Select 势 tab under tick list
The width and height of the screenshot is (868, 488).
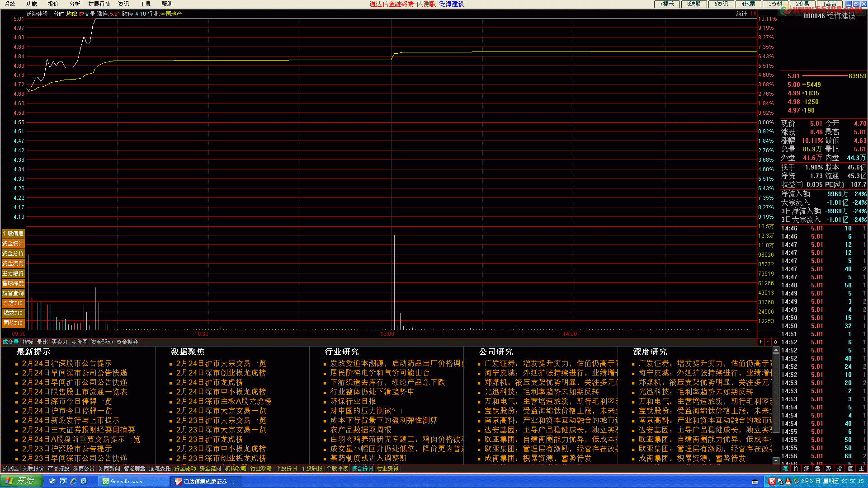coord(829,469)
